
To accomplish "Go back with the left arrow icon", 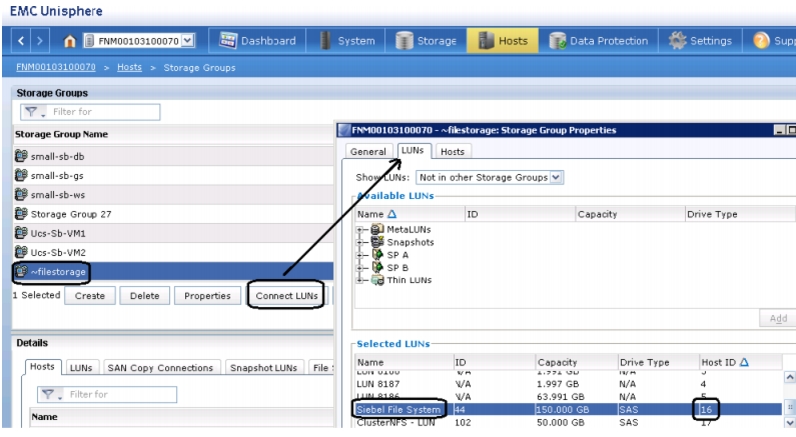I will (20, 41).
